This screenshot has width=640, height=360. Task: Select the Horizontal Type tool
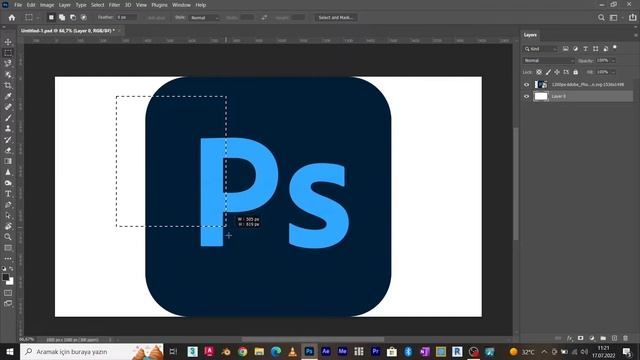8,194
